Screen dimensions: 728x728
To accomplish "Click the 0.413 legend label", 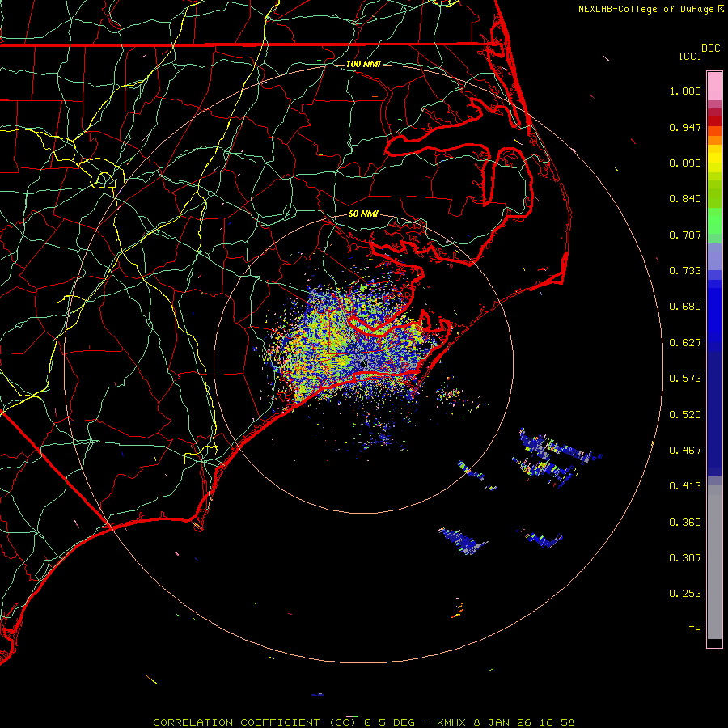I will click(685, 486).
